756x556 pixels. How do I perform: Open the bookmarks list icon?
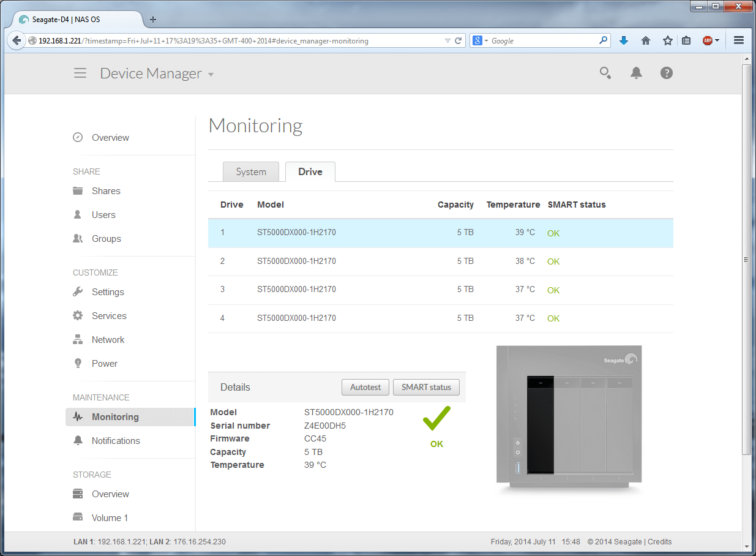(686, 40)
